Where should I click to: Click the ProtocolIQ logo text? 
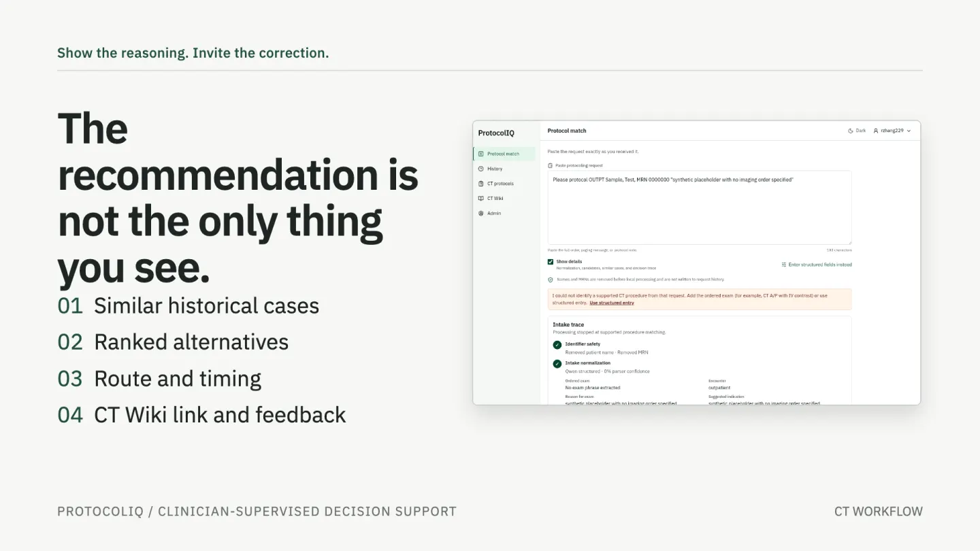[496, 133]
